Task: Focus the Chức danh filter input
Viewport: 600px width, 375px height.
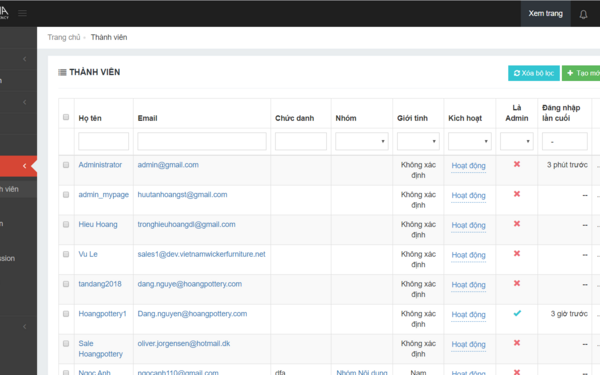Action: pyautogui.click(x=301, y=141)
